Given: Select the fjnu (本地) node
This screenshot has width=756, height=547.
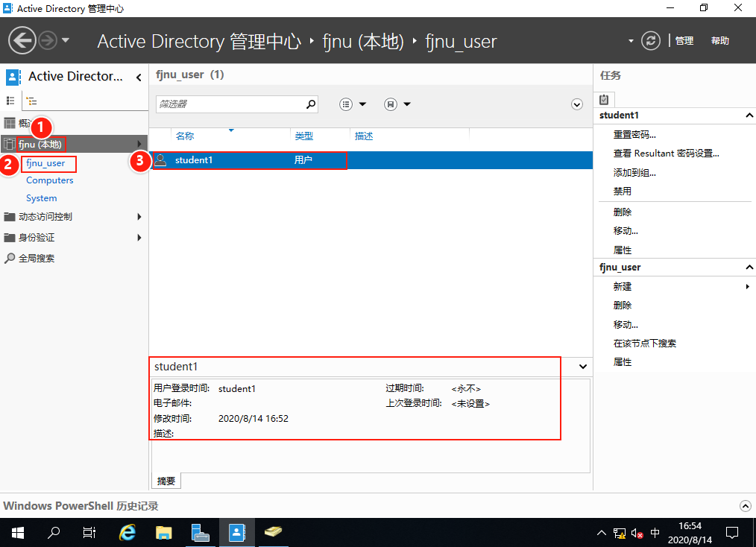Looking at the screenshot, I should click(x=74, y=144).
